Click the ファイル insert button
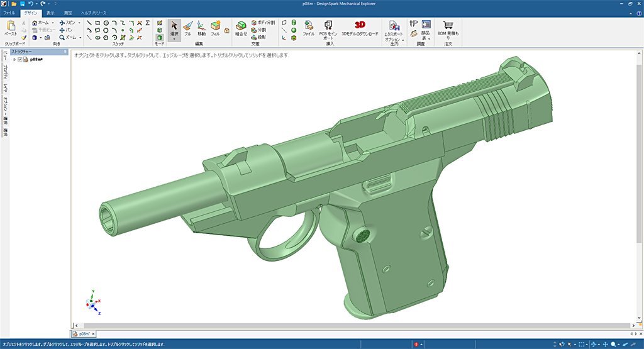Image resolution: width=644 pixels, height=349 pixels. [x=308, y=28]
